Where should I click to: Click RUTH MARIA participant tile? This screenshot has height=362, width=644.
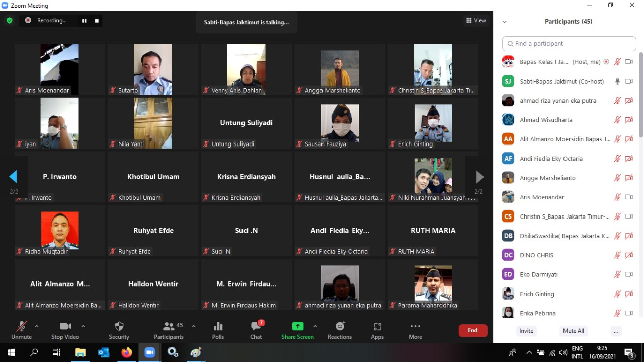click(433, 230)
